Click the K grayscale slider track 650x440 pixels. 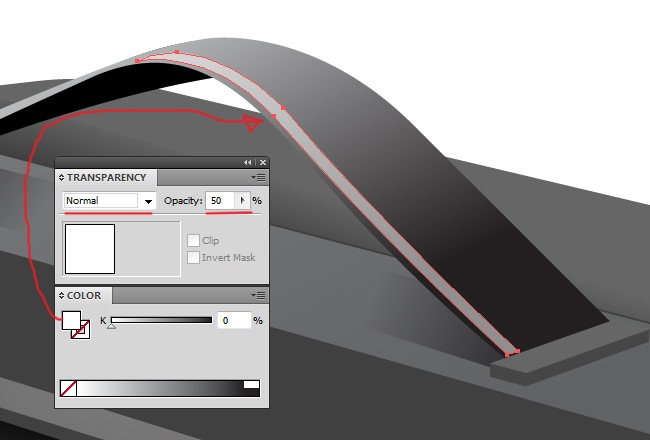click(x=161, y=320)
